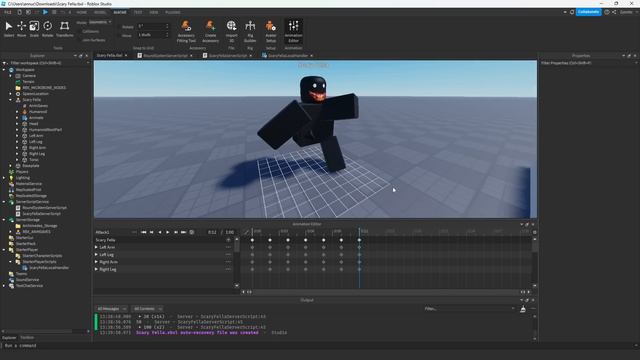
Task: Open the Mode Geometric dropdown
Action: (100, 22)
